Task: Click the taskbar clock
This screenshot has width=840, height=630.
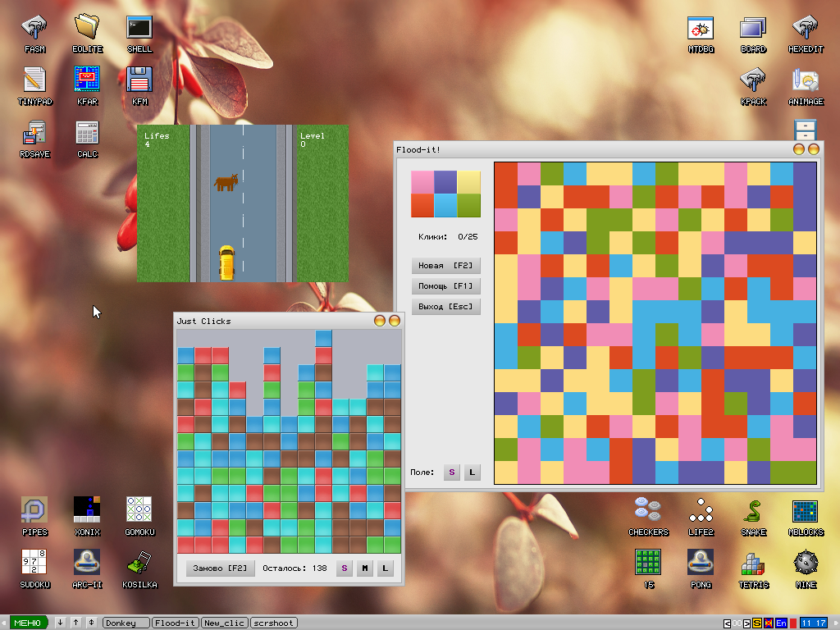Action: [813, 623]
